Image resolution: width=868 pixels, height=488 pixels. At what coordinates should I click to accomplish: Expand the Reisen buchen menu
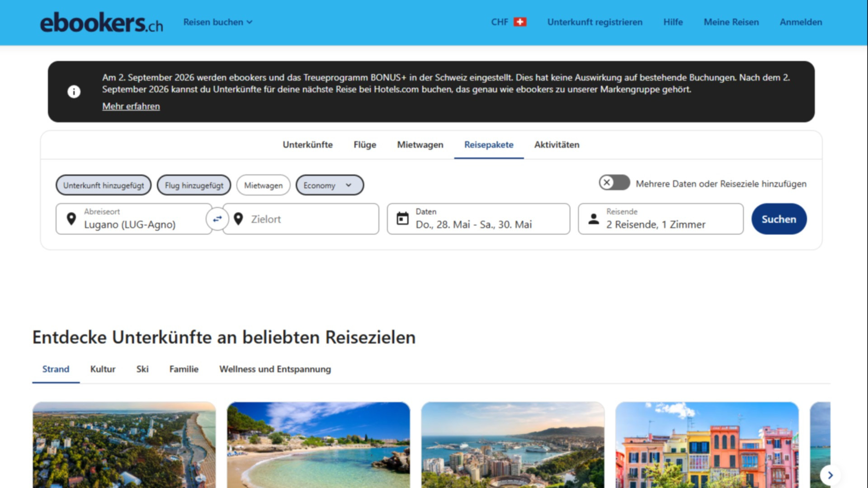218,22
